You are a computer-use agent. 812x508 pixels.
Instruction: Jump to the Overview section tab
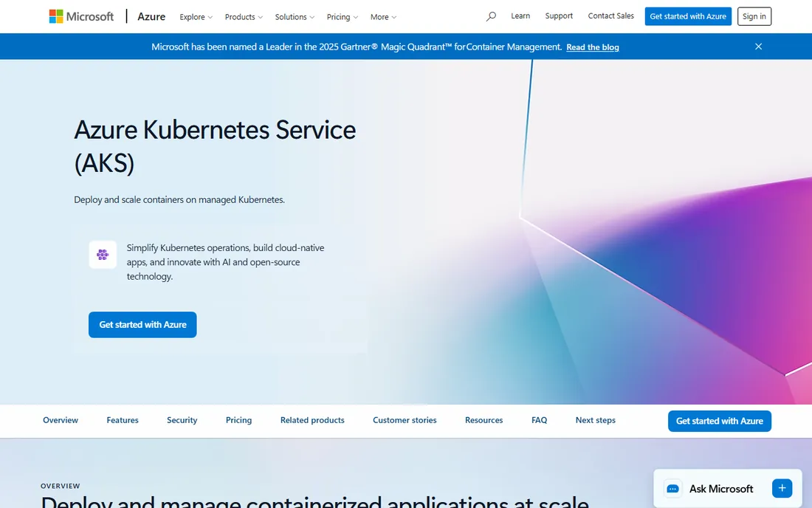[61, 420]
